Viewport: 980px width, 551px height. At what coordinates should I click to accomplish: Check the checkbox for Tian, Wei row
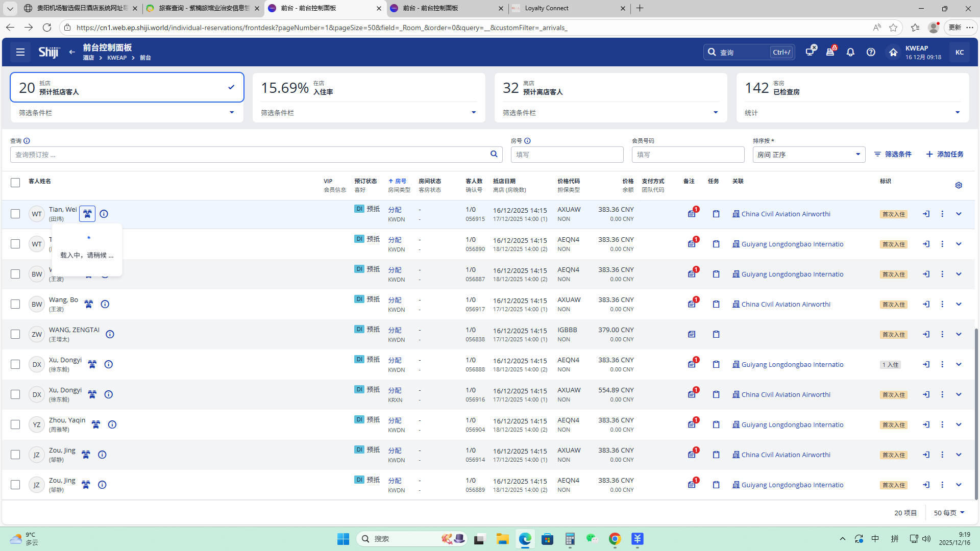(15, 214)
